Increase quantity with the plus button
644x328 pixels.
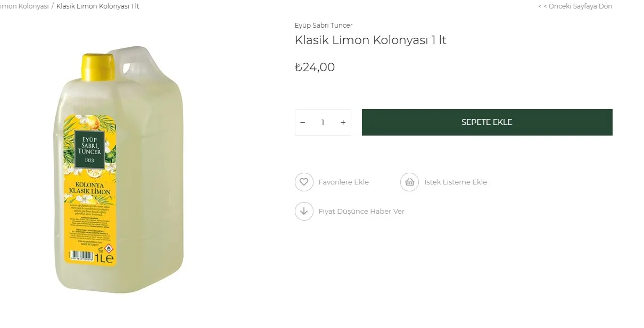[343, 122]
